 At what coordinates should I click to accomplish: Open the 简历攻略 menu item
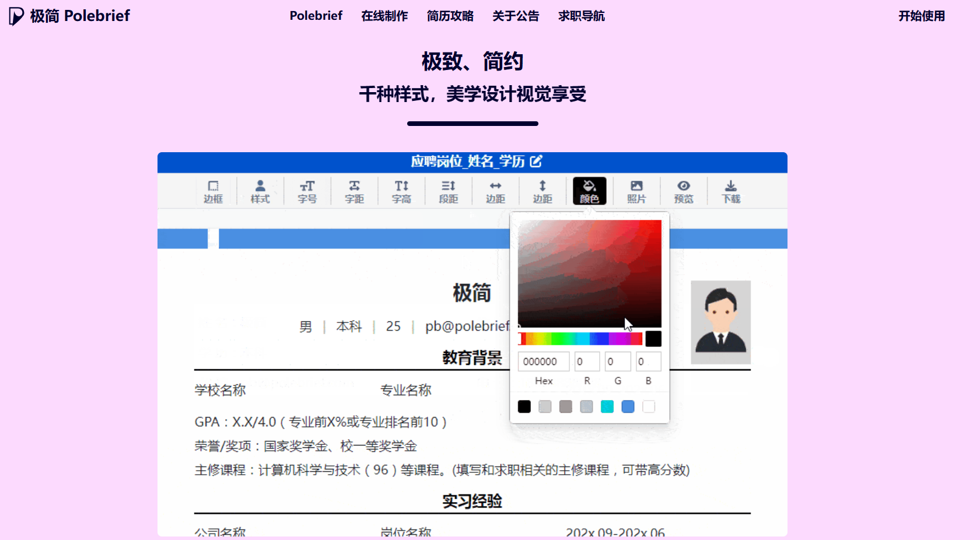click(450, 16)
